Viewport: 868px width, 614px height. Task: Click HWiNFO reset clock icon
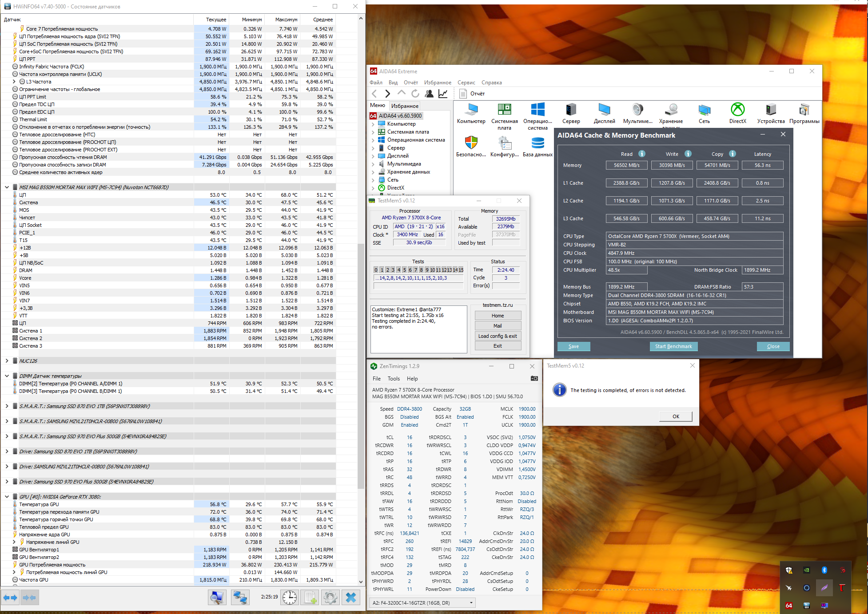[290, 598]
